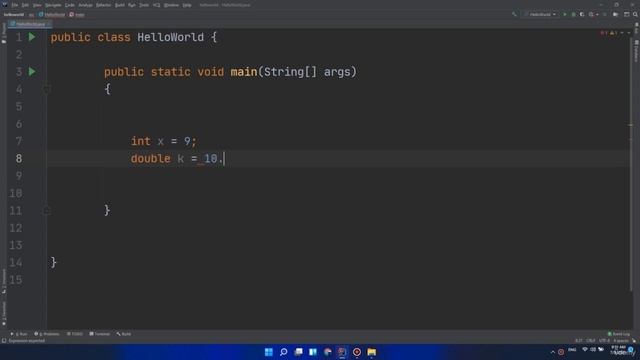Click next highlighted error arrow at editor top right
640x360 pixels.
point(629,33)
